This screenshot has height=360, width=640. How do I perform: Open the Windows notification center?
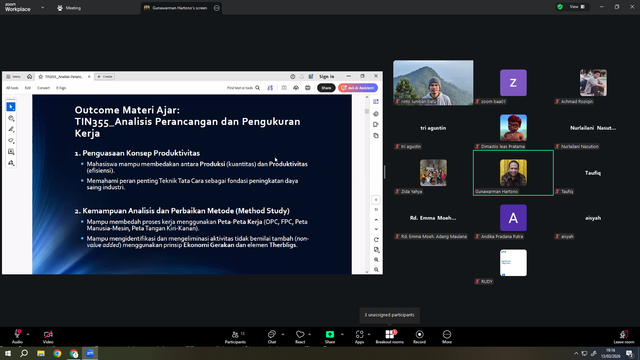pos(630,353)
